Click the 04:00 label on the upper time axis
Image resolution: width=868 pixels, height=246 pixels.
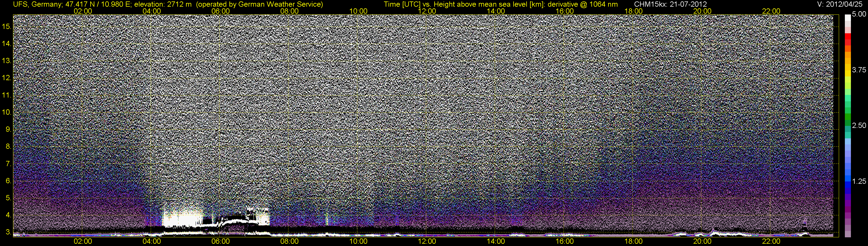[x=152, y=11]
